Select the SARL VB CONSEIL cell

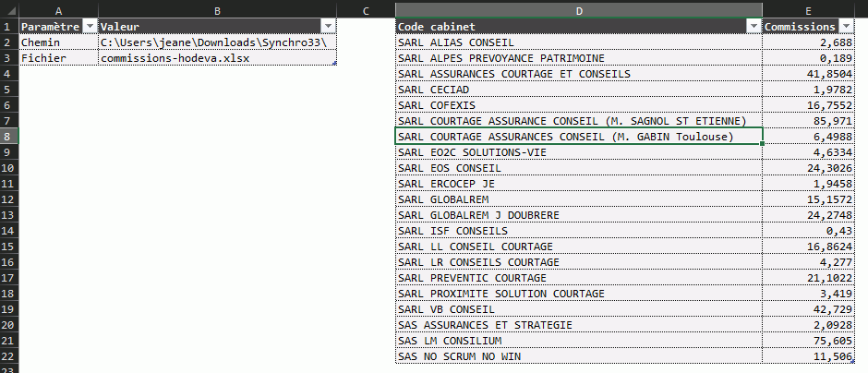(578, 309)
